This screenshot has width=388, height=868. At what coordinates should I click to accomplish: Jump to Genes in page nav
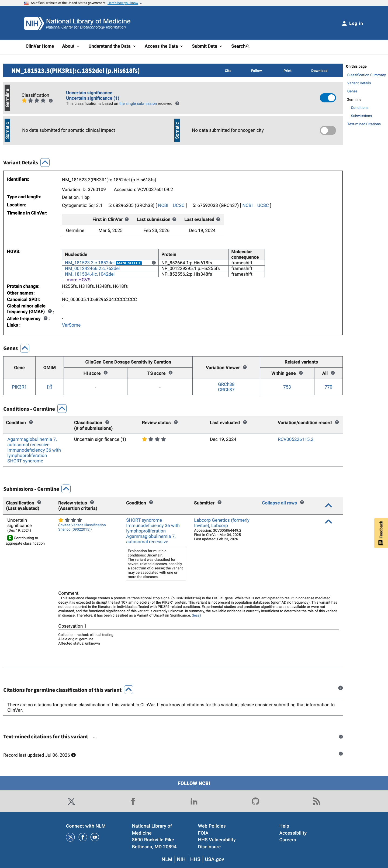tap(352, 91)
